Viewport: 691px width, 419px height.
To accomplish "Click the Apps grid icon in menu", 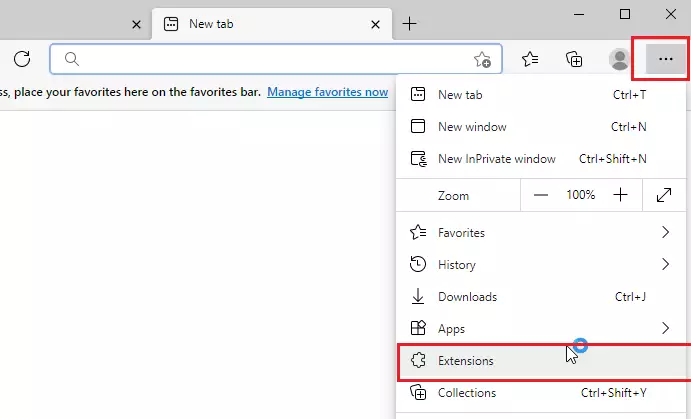I will [418, 328].
